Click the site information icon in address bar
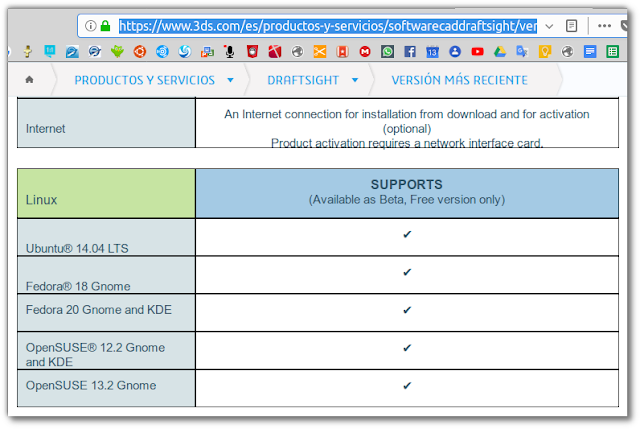640x429 pixels. point(91,26)
